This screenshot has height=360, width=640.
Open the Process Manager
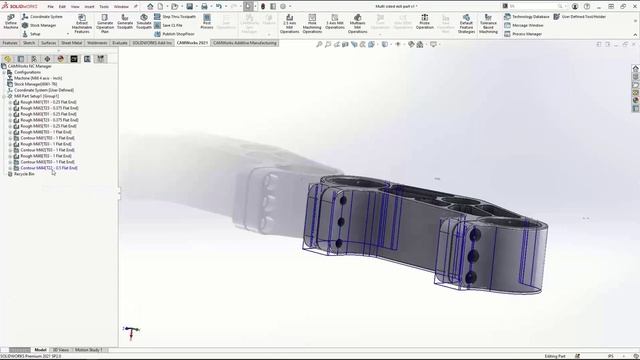coord(523,34)
